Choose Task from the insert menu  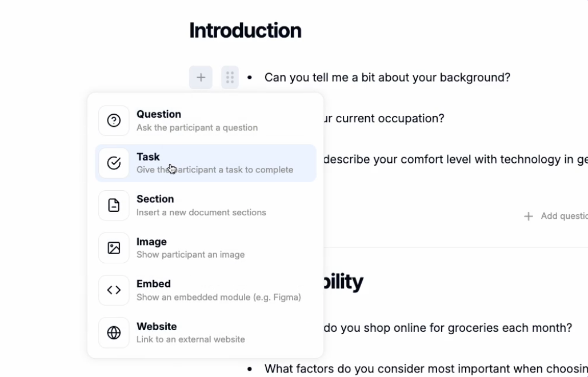(x=206, y=163)
